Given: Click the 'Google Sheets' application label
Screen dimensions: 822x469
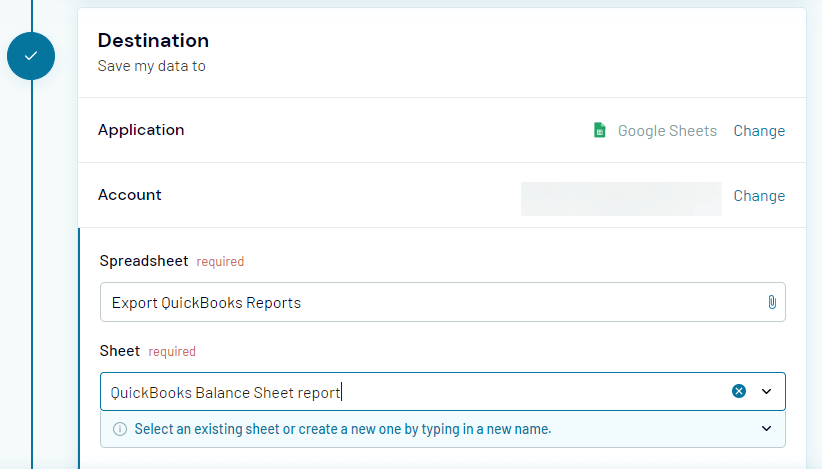Looking at the screenshot, I should (667, 130).
